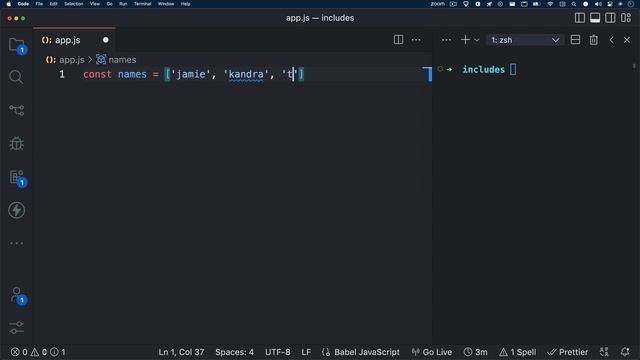Image resolution: width=640 pixels, height=360 pixels.
Task: Click the 'names' variable in code
Action: (132, 74)
